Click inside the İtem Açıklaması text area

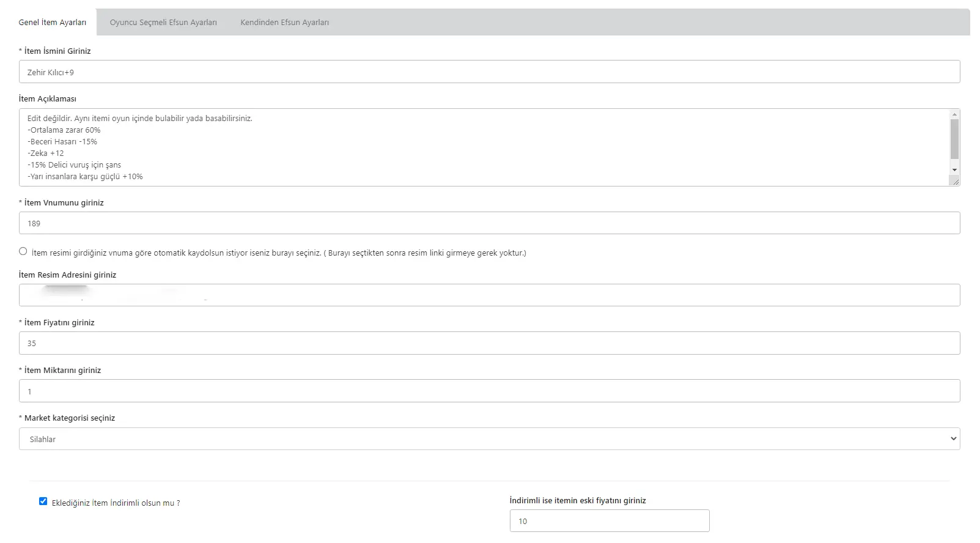483,147
